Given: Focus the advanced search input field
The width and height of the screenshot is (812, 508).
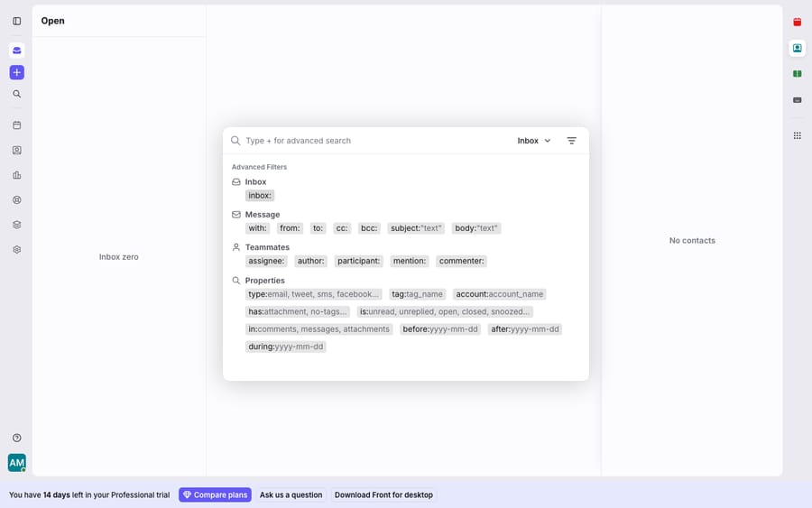Looking at the screenshot, I should click(377, 141).
